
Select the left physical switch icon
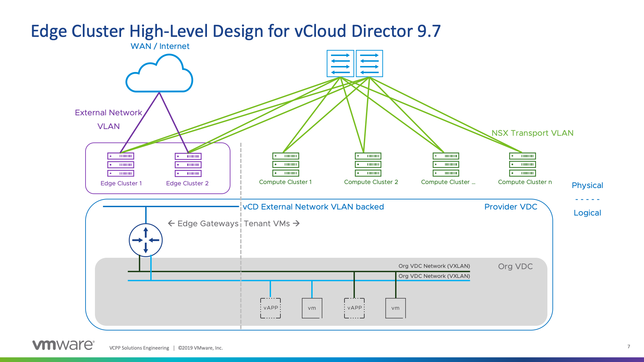click(x=340, y=64)
